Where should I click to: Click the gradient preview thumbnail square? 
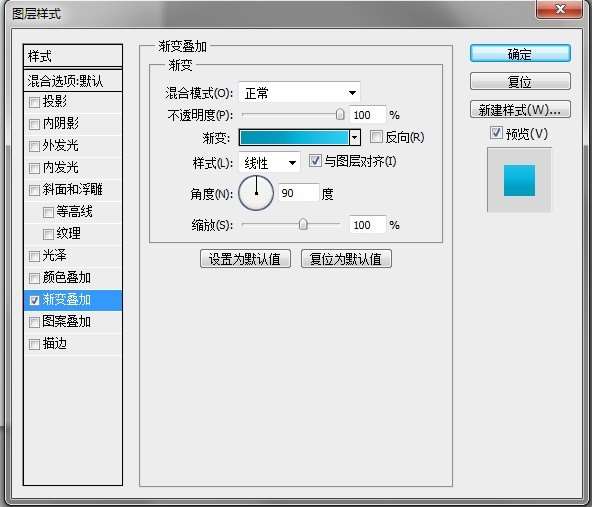click(520, 180)
